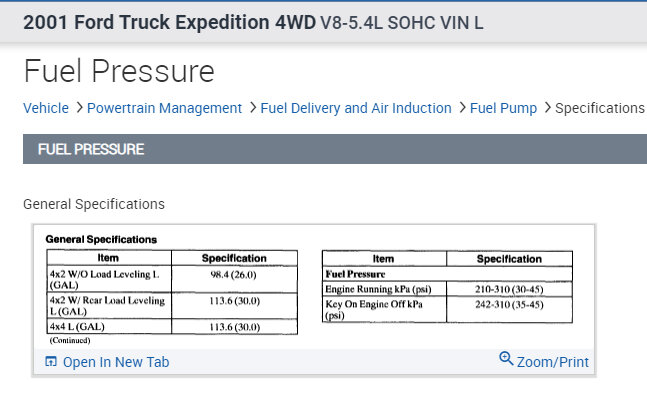
Task: Click the large Fuel Pressure page heading
Action: [119, 71]
